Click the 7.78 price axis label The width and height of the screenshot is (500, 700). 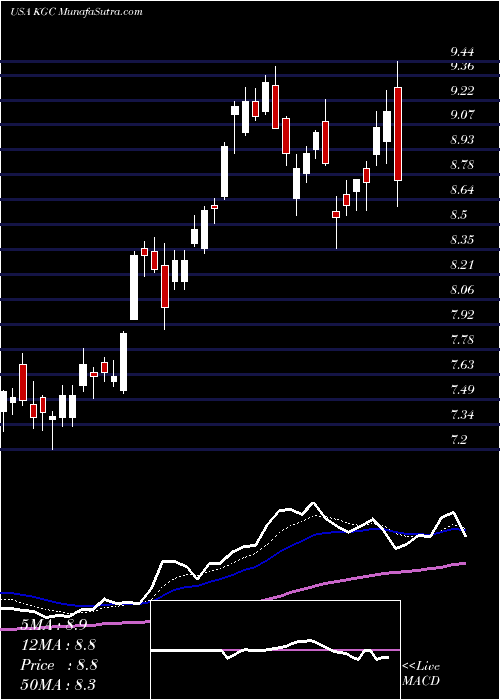click(x=462, y=341)
